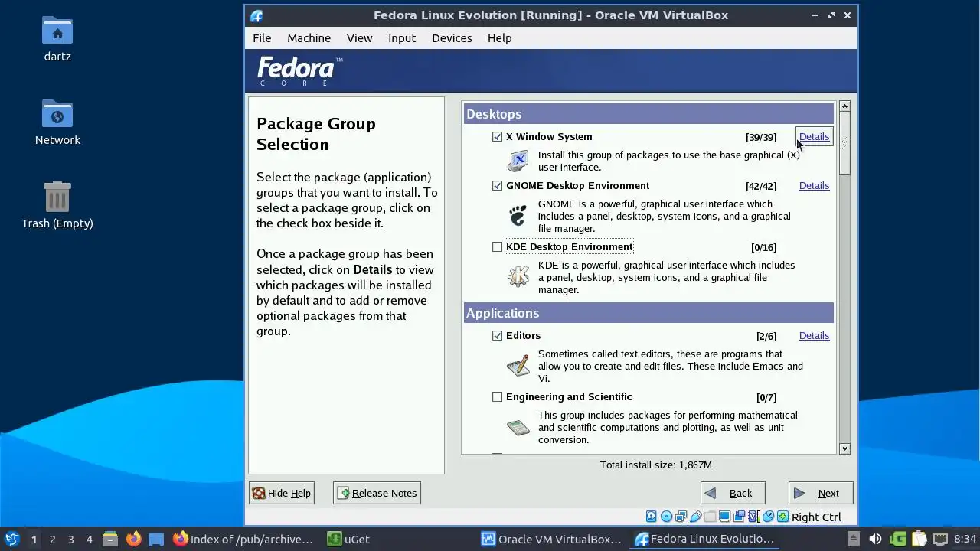This screenshot has width=980, height=551.
Task: Open the clipboard tray icon
Action: [x=919, y=539]
